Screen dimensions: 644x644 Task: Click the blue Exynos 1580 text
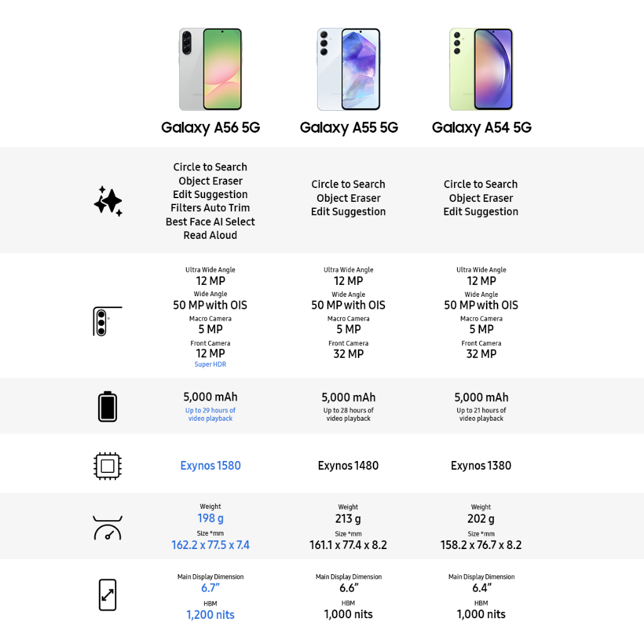pos(210,466)
